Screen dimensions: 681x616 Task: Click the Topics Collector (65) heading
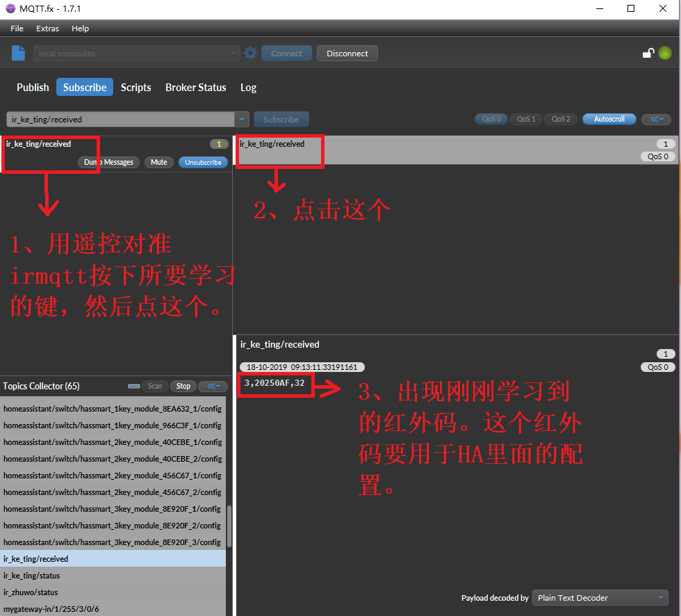pos(41,386)
